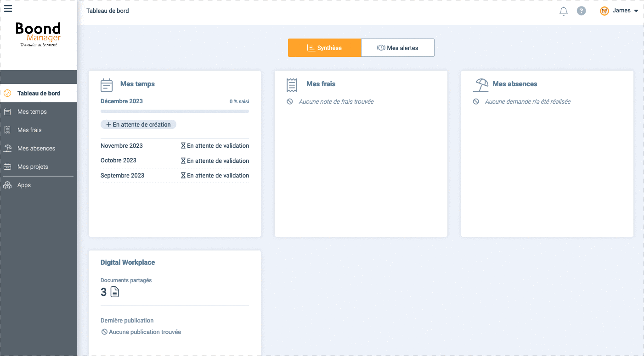Click the James user avatar
Image resolution: width=644 pixels, height=356 pixels.
click(604, 11)
